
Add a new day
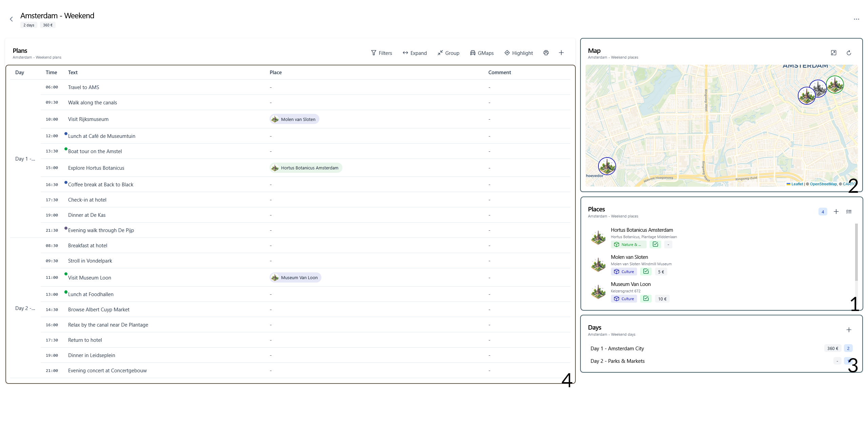pyautogui.click(x=849, y=330)
